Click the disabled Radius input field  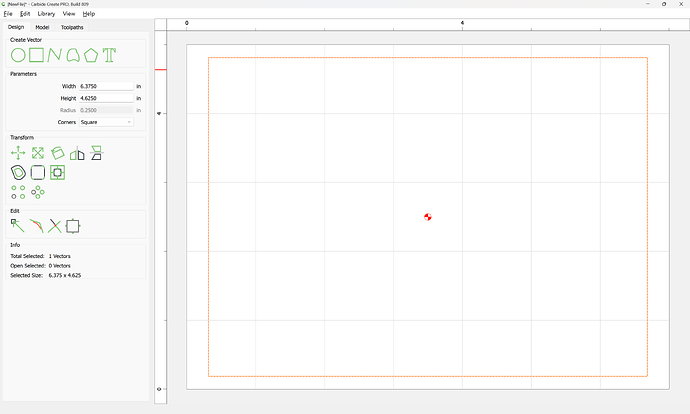tap(106, 110)
